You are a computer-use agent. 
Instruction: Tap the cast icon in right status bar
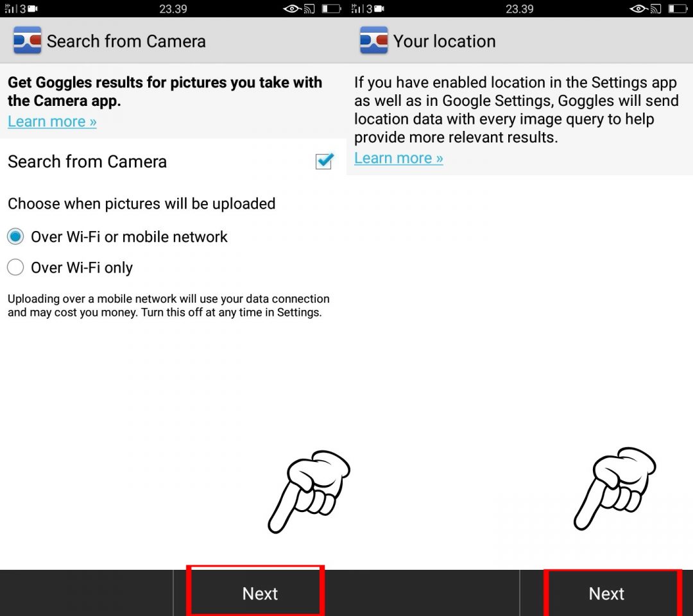pyautogui.click(x=656, y=8)
